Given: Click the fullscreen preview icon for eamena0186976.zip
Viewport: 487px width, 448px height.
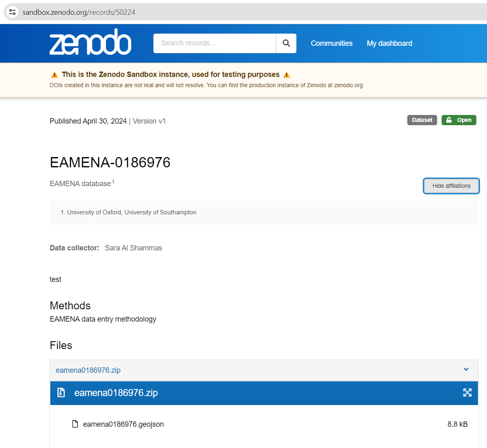Looking at the screenshot, I should [467, 393].
